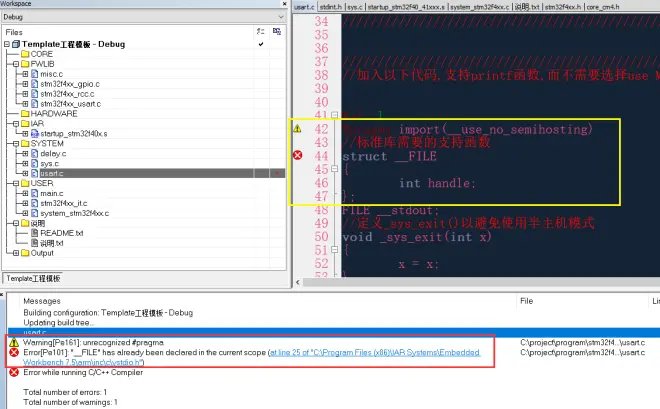660x409 pixels.
Task: Select startup_stm32f40x.s assembly file icon
Action: [35, 133]
